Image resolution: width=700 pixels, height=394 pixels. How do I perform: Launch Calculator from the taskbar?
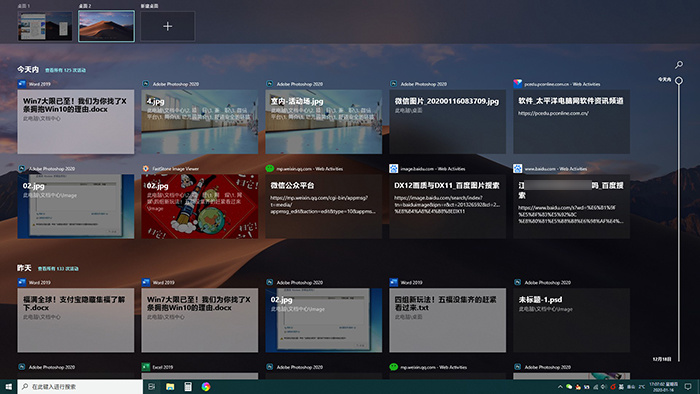tap(188, 386)
